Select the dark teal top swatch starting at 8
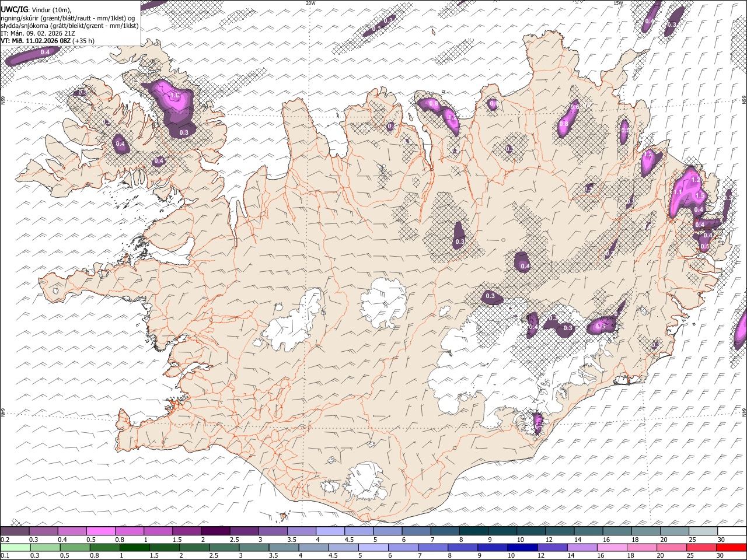This screenshot has height=560, width=747. (474, 531)
